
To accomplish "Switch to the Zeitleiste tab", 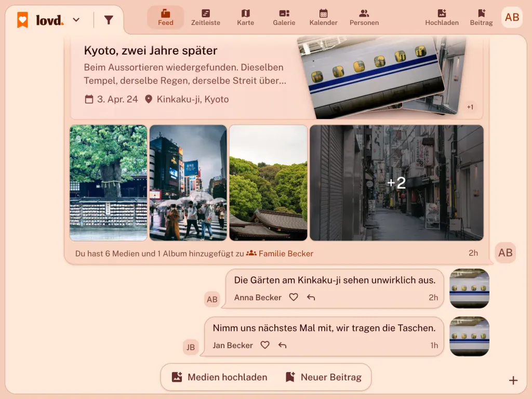I will pos(206,18).
